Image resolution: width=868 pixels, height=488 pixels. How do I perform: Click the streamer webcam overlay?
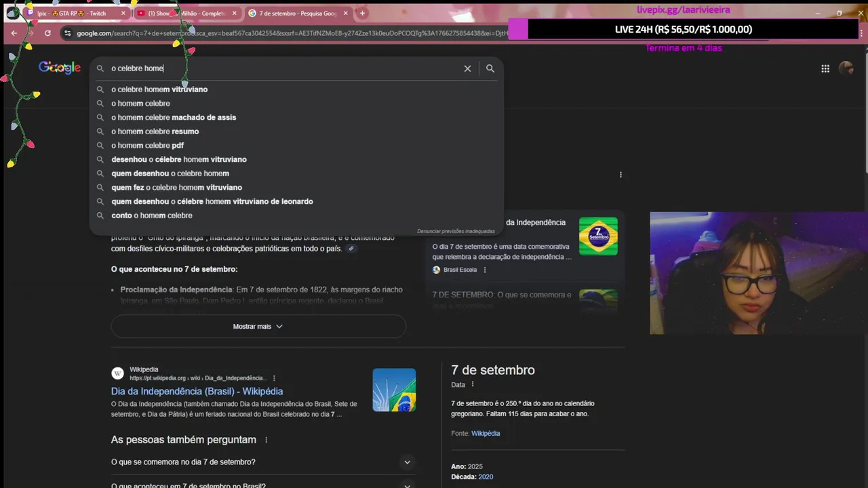pos(759,273)
